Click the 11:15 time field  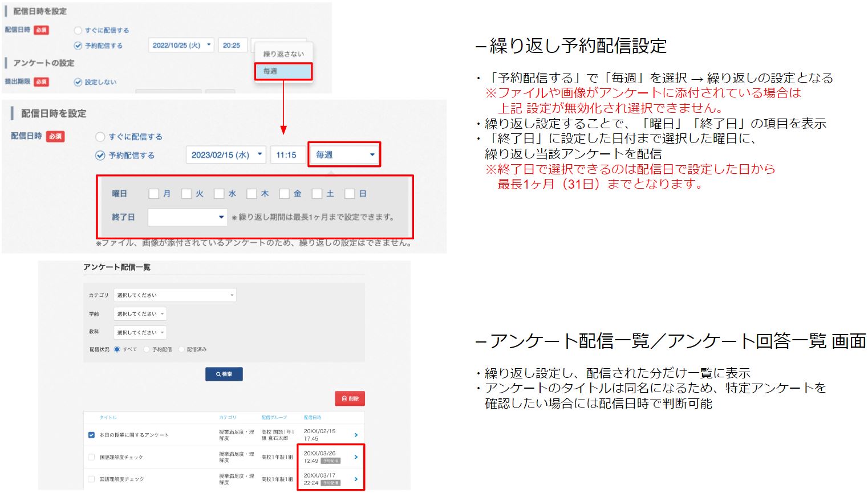(287, 155)
